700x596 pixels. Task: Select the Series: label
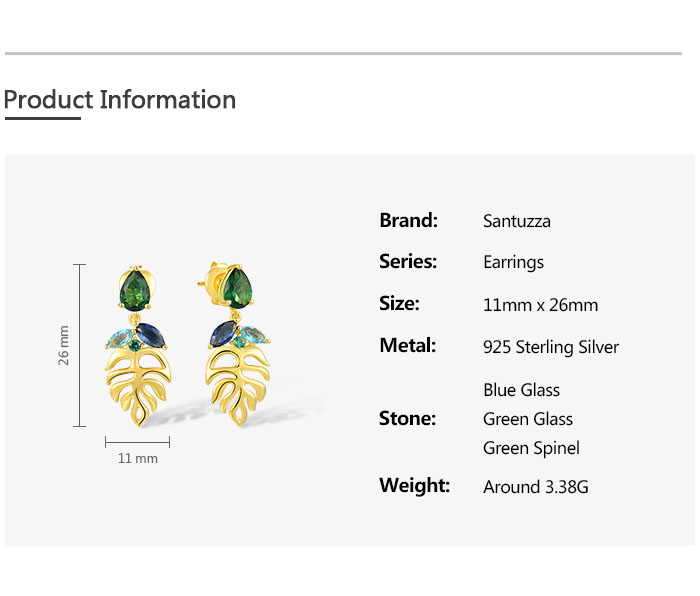(408, 262)
